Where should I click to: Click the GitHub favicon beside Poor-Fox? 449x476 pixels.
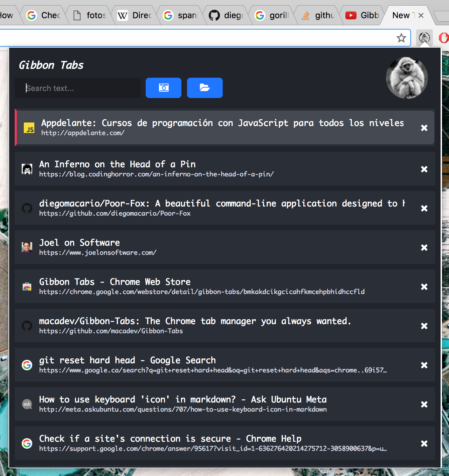27,208
